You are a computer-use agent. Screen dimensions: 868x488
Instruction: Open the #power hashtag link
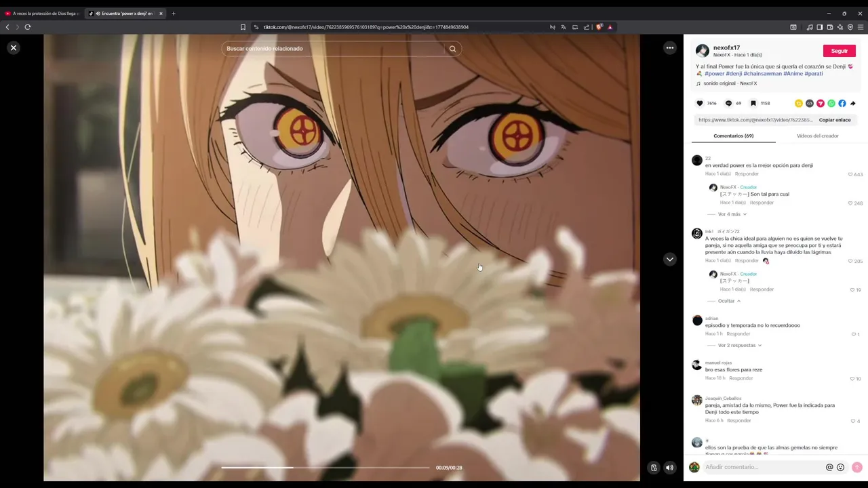[x=714, y=73]
